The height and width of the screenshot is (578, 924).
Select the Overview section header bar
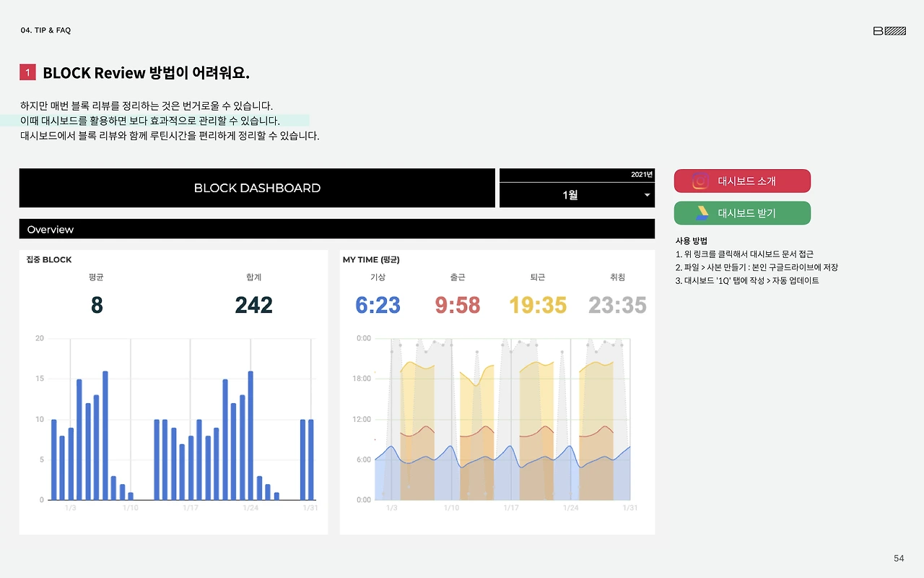(x=337, y=229)
